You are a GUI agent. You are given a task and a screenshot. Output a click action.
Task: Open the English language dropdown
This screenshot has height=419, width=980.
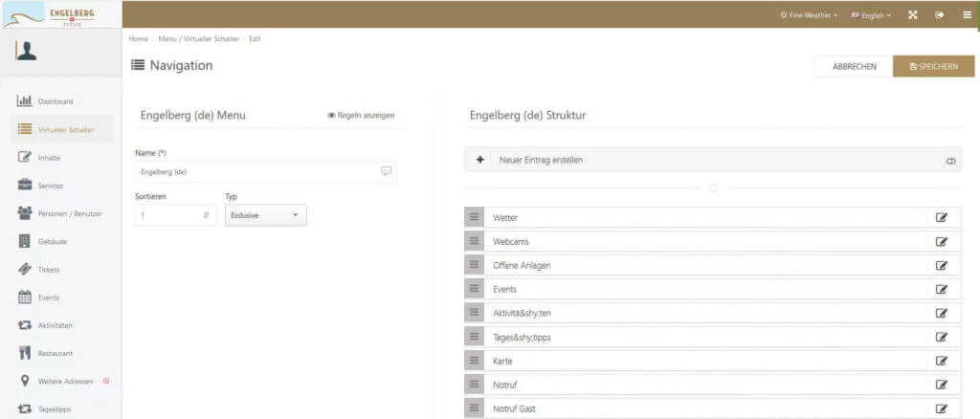click(870, 15)
